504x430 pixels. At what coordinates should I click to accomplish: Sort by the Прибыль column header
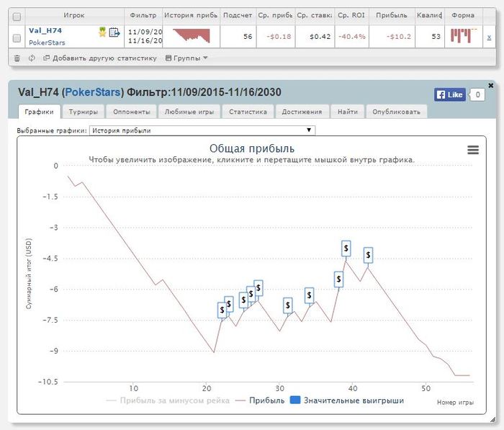click(x=392, y=15)
